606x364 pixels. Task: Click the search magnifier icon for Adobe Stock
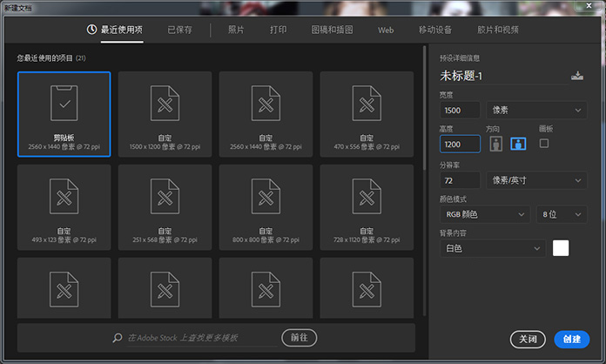click(x=118, y=338)
